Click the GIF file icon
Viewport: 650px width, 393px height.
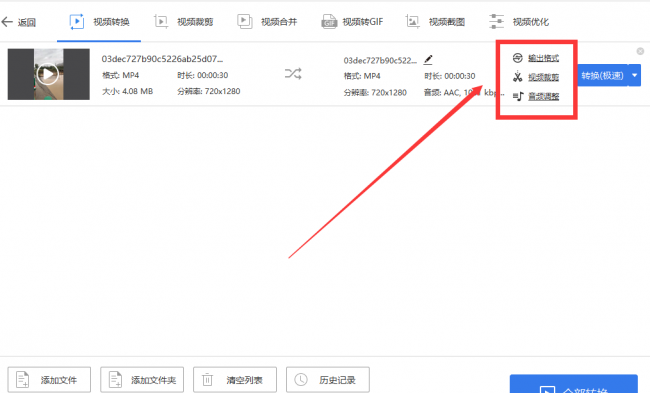tap(329, 22)
